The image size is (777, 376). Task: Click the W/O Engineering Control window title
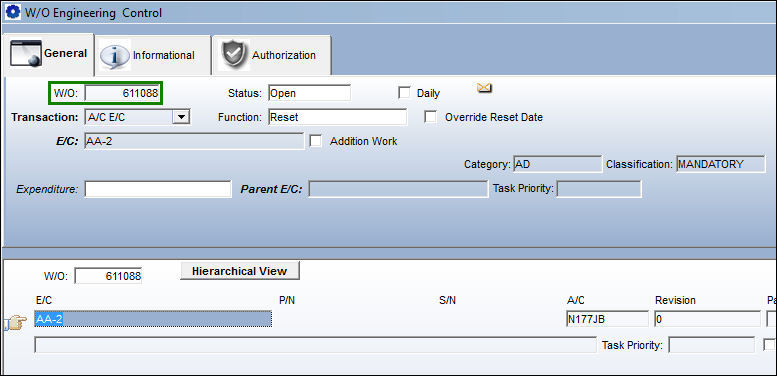pyautogui.click(x=93, y=13)
